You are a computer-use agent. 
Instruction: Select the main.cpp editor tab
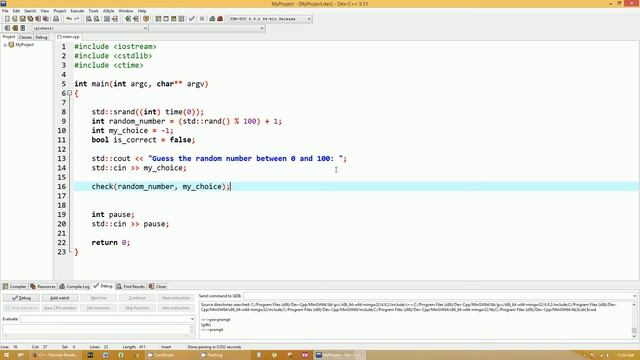coord(69,37)
